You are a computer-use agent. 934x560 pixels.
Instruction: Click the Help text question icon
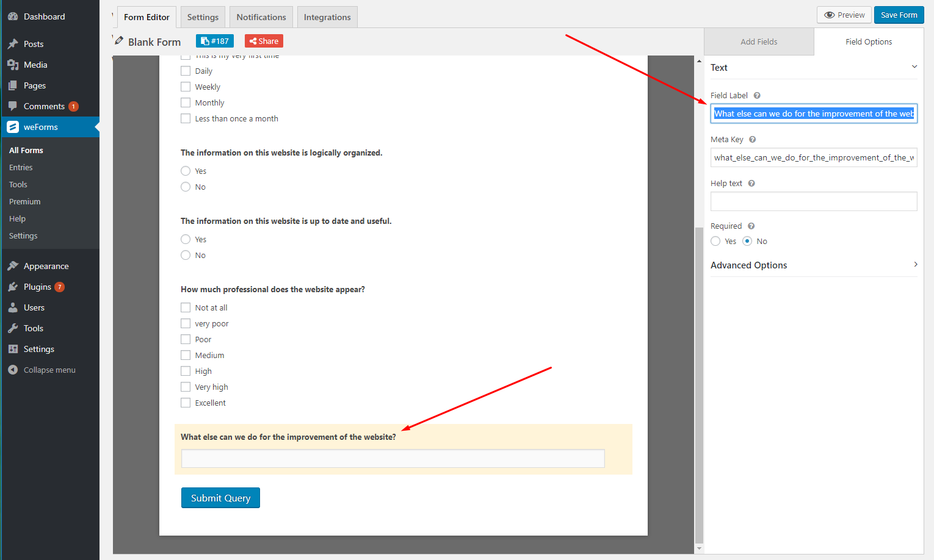point(751,183)
